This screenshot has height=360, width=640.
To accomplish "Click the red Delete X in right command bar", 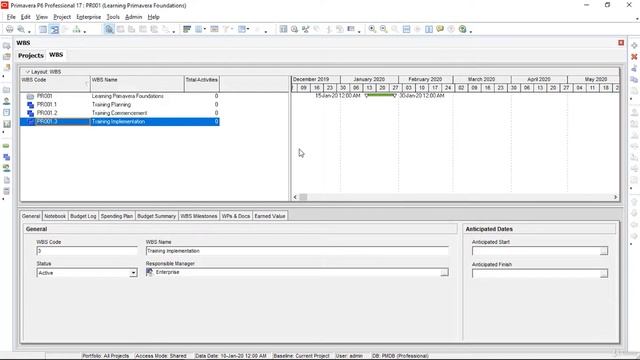I will 634,57.
